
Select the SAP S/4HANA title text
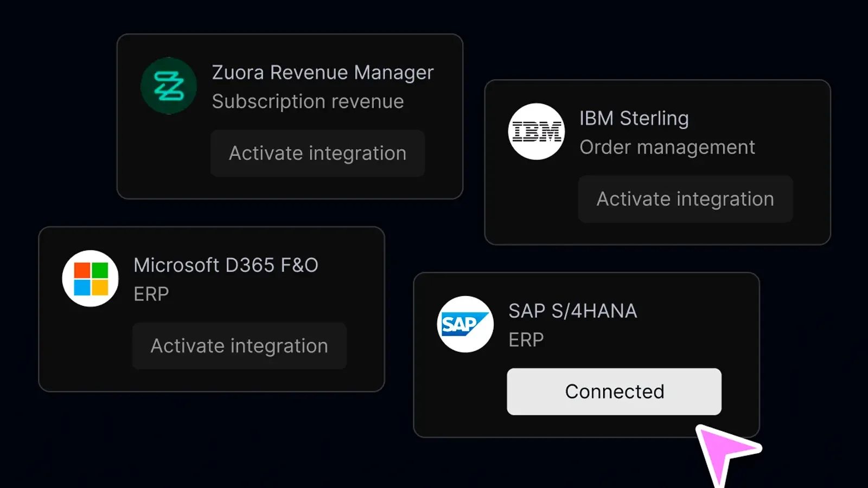click(x=573, y=311)
